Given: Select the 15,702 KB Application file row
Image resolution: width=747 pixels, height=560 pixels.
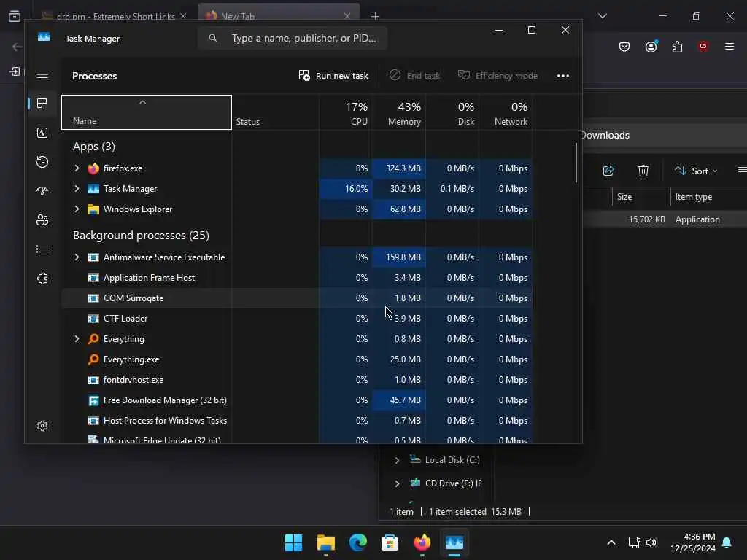Looking at the screenshot, I should point(665,219).
